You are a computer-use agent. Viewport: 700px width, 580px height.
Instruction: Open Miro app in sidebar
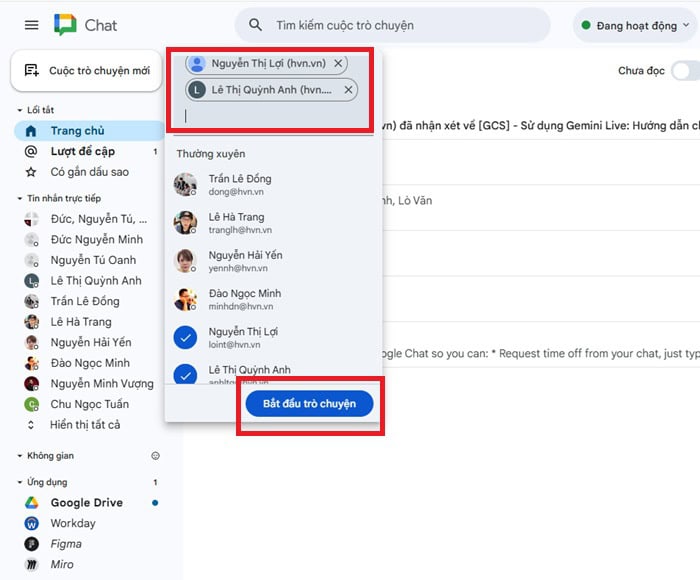[x=62, y=565]
